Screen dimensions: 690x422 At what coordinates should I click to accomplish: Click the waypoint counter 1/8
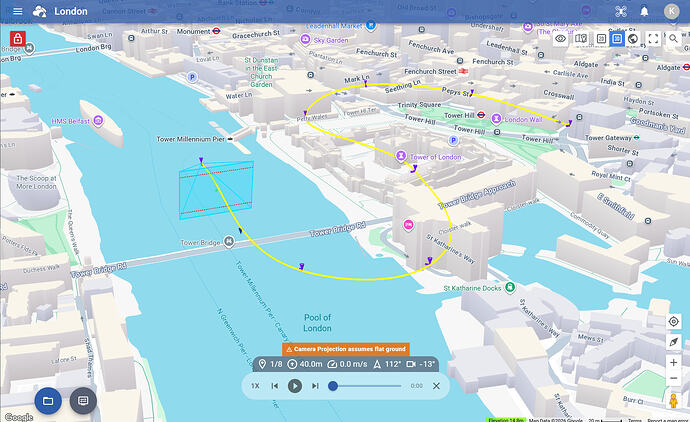pos(271,364)
